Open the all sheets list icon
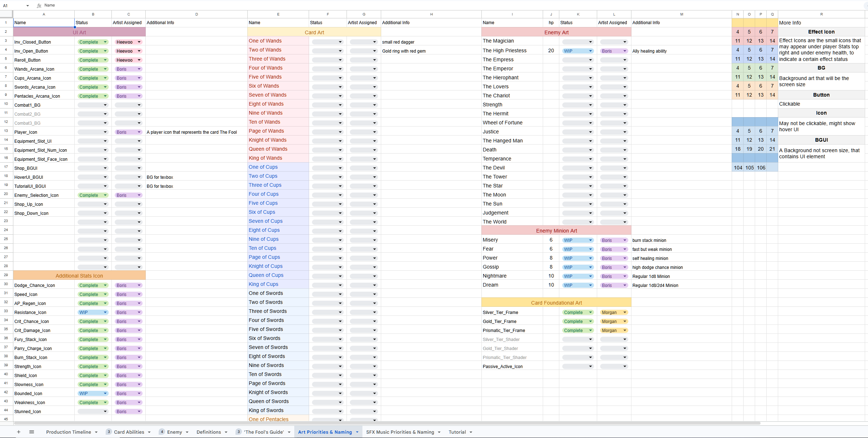The width and height of the screenshot is (868, 438). click(32, 432)
